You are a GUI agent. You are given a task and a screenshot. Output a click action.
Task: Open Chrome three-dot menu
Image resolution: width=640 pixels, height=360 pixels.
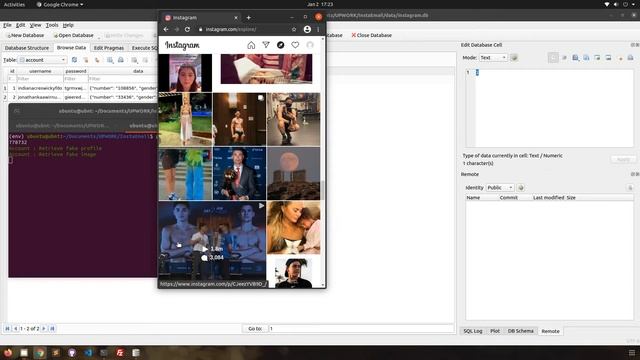point(318,29)
